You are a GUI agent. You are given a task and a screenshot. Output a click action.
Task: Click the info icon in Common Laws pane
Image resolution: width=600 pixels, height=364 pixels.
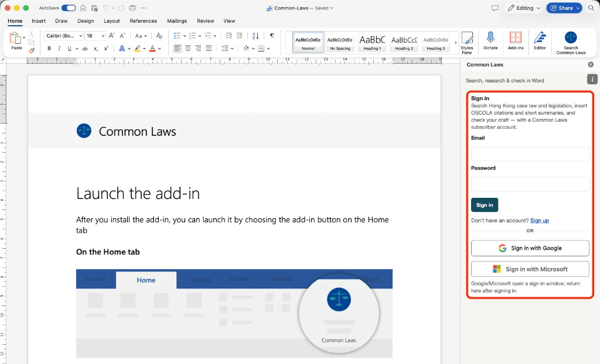pyautogui.click(x=592, y=79)
